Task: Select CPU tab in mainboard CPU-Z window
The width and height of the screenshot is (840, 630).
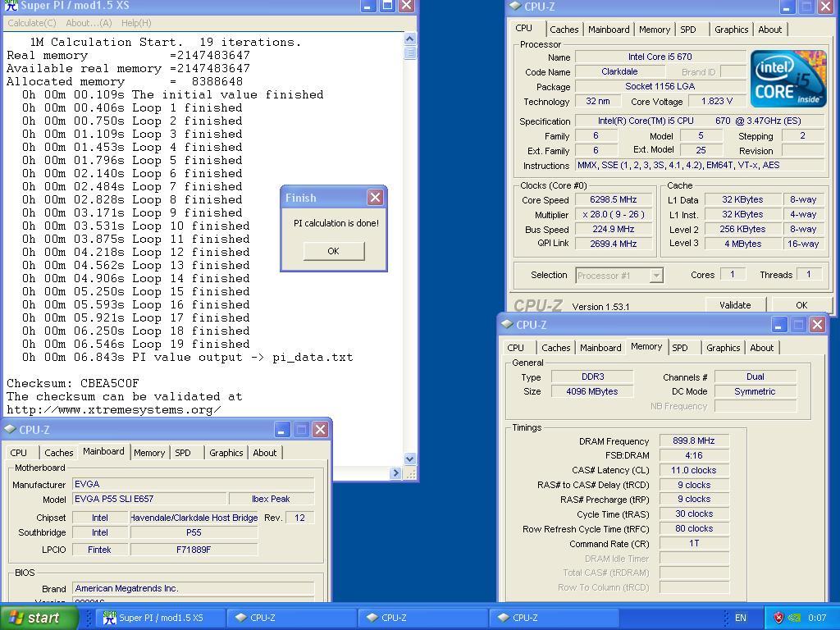Action: (18, 453)
